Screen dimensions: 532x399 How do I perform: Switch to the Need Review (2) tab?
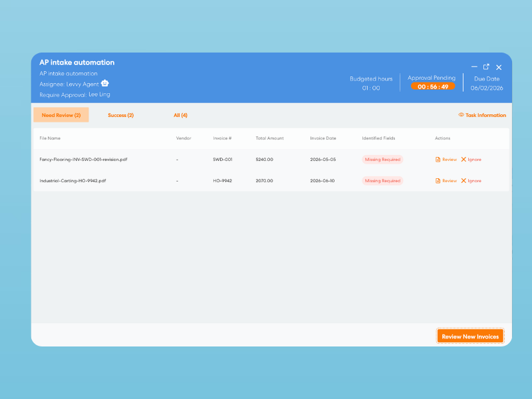61,115
